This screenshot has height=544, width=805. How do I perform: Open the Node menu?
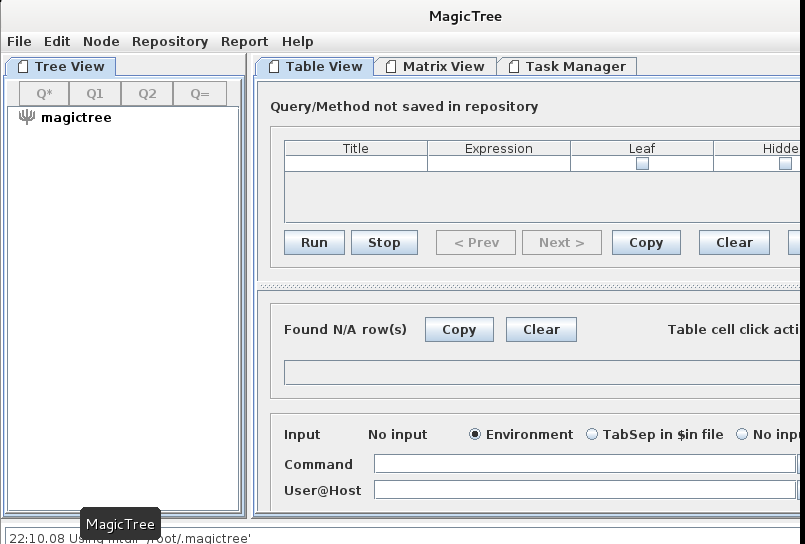point(101,42)
